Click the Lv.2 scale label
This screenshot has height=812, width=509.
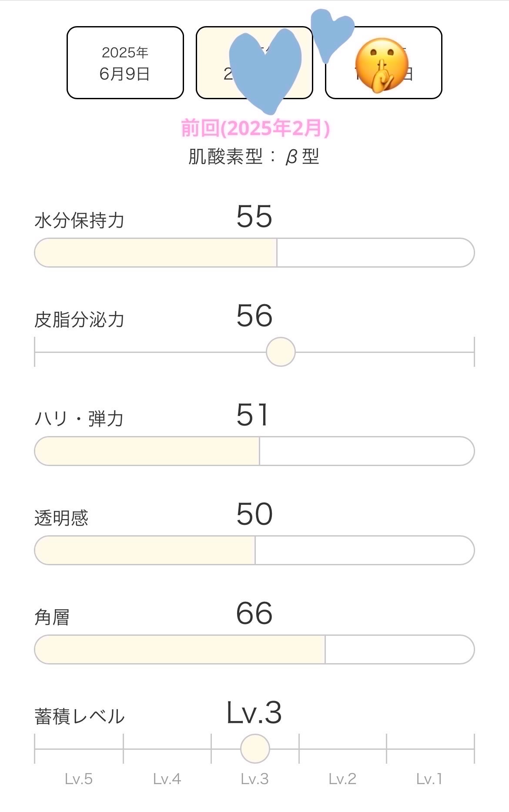[x=342, y=779]
